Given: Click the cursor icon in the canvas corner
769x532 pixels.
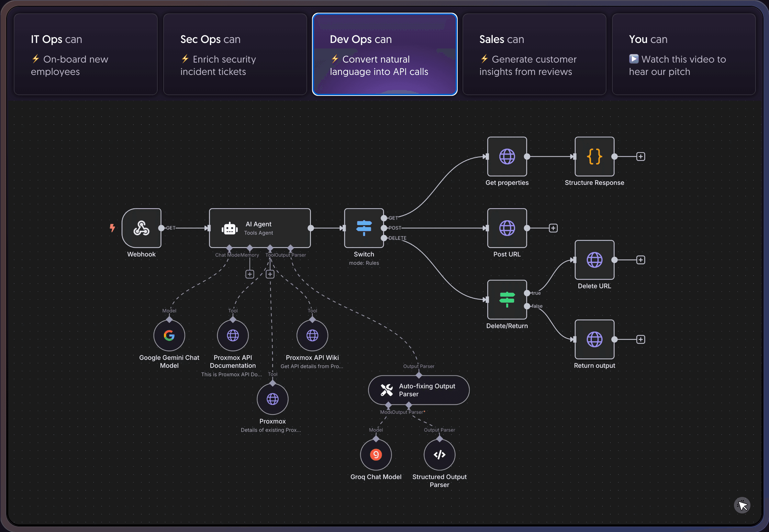Looking at the screenshot, I should coord(742,505).
